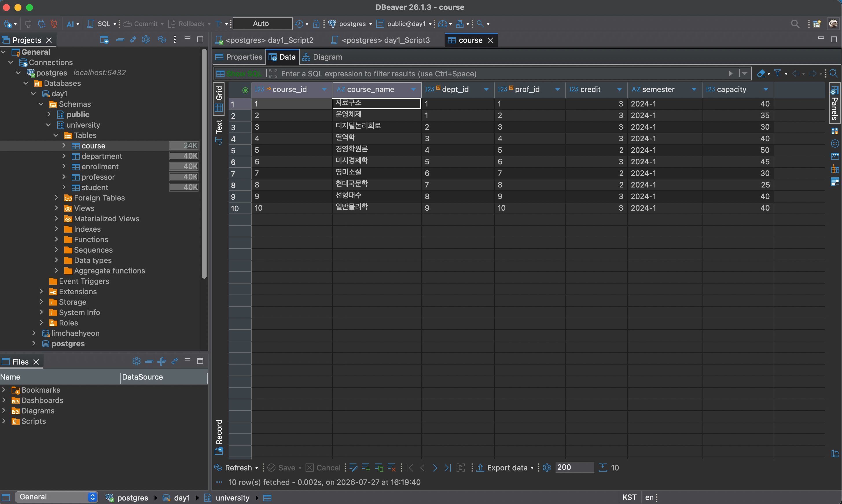The height and width of the screenshot is (504, 842).
Task: Go to the first row of results
Action: (410, 468)
